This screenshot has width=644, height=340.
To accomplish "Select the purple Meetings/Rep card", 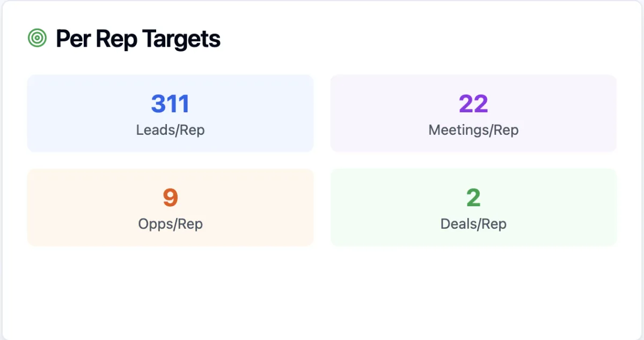I will [x=473, y=113].
